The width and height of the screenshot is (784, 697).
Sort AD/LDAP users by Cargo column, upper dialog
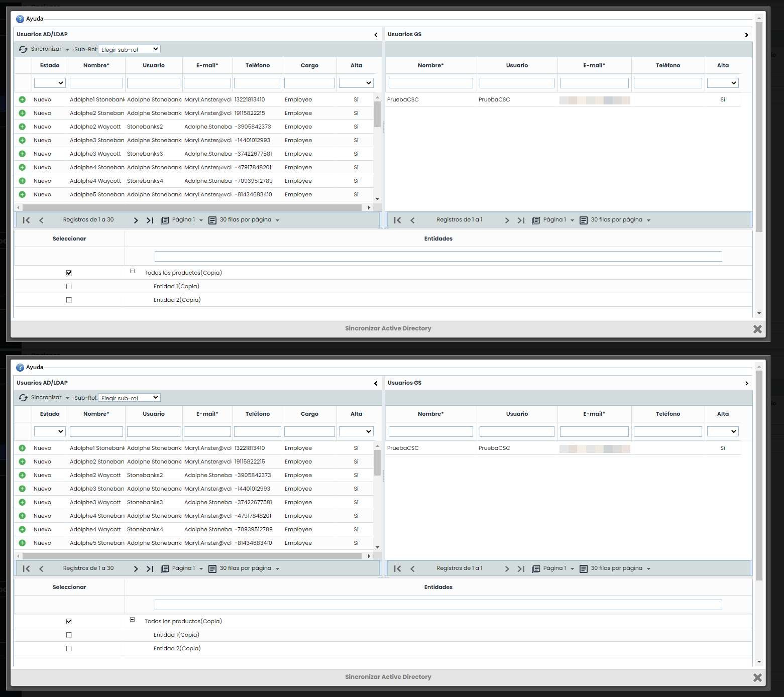(x=309, y=65)
